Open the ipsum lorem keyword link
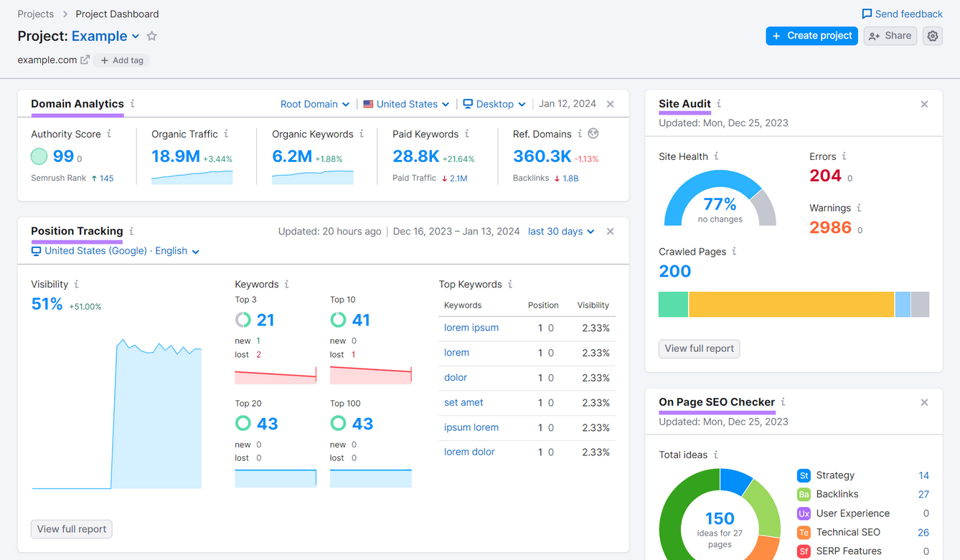Viewport: 960px width, 560px height. point(471,427)
